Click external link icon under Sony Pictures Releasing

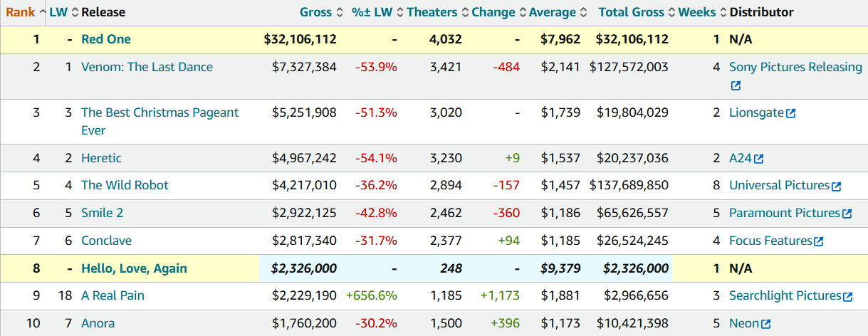click(736, 85)
